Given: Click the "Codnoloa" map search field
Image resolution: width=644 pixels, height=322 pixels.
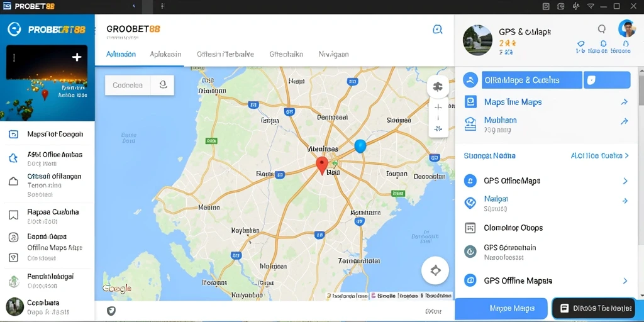Looking at the screenshot, I should coord(128,85).
